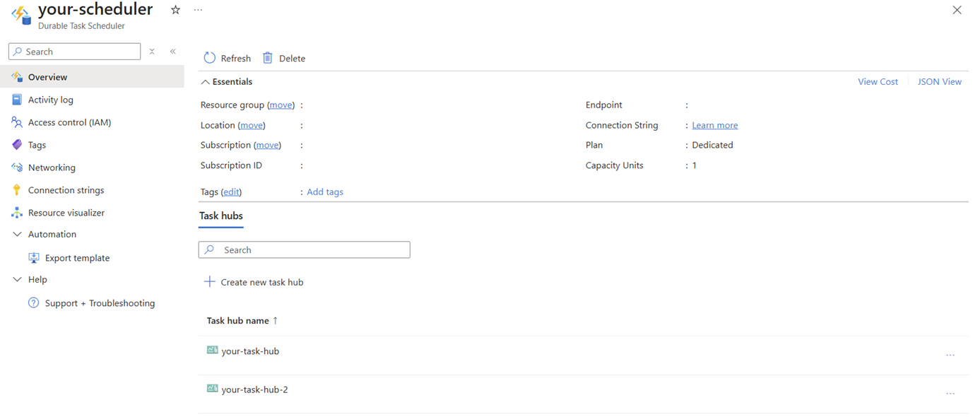Screen dimensions: 980x417
Task: Delete the your-scheduler resource
Action: pyautogui.click(x=283, y=57)
